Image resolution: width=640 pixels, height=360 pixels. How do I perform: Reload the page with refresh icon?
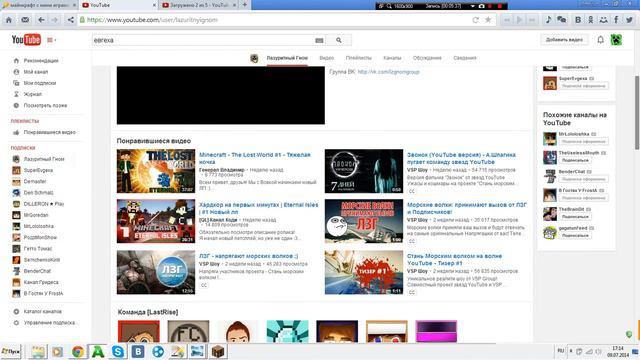[475, 20]
